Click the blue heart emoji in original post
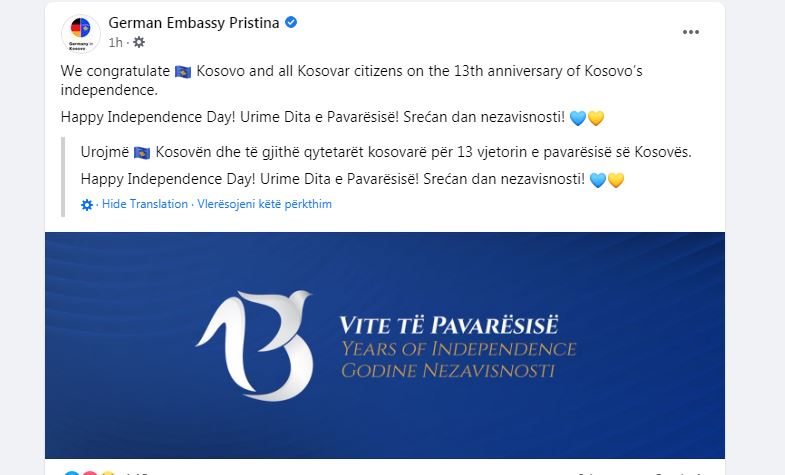This screenshot has height=475, width=785. pyautogui.click(x=578, y=118)
